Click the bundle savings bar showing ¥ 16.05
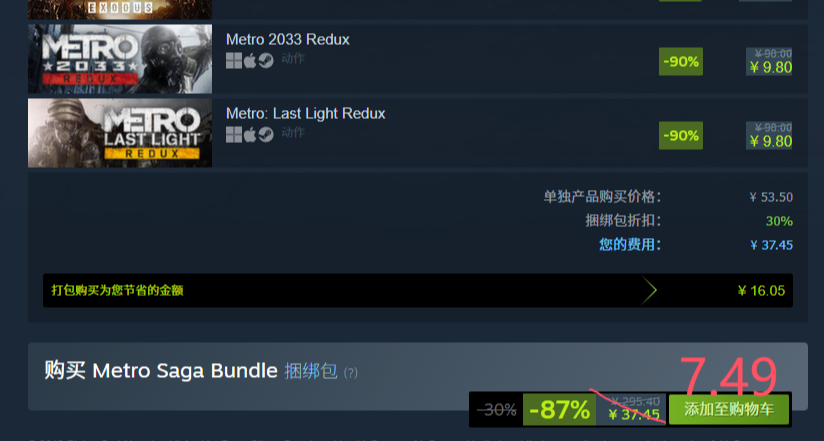This screenshot has height=441, width=824. click(x=418, y=290)
